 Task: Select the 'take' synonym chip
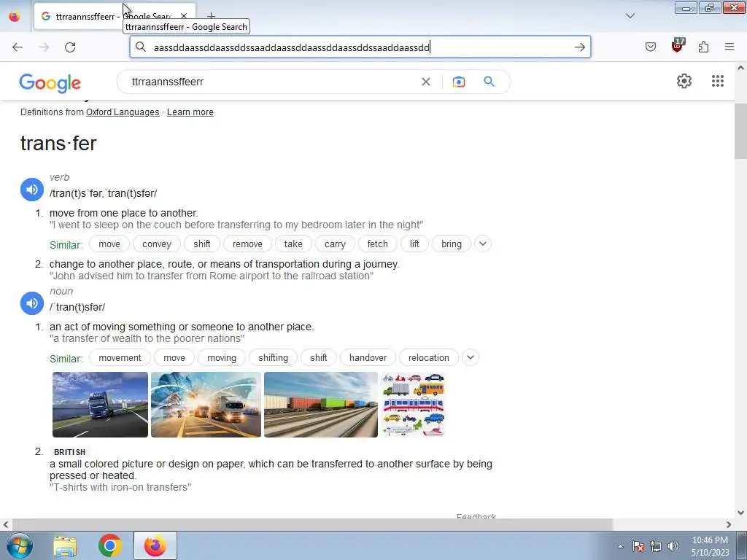tap(293, 244)
